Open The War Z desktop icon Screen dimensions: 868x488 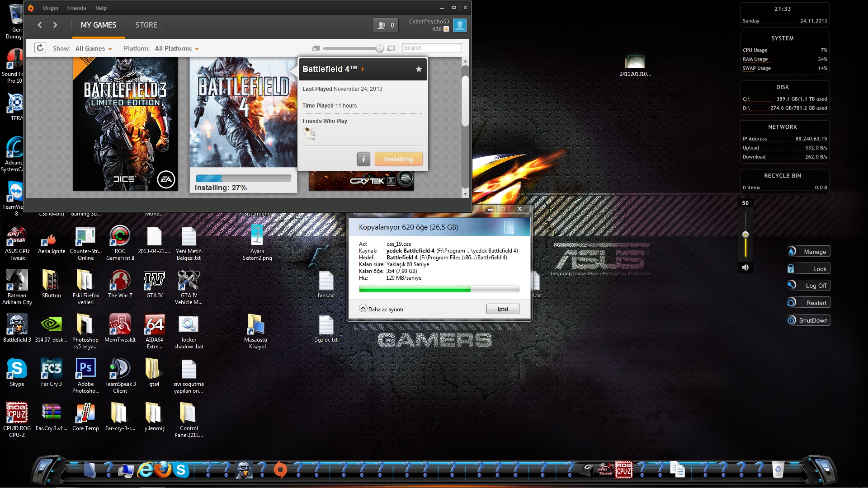point(120,285)
